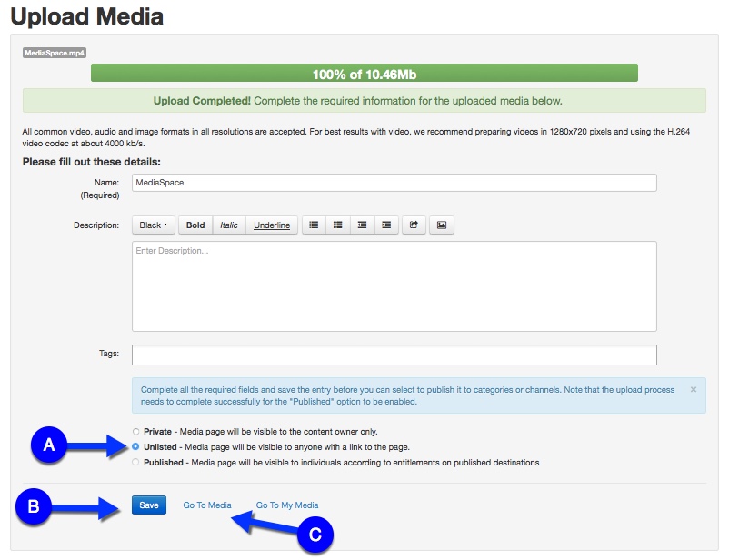Image resolution: width=729 pixels, height=560 pixels.
Task: Click the indent icon in editor toolbar
Action: (386, 225)
